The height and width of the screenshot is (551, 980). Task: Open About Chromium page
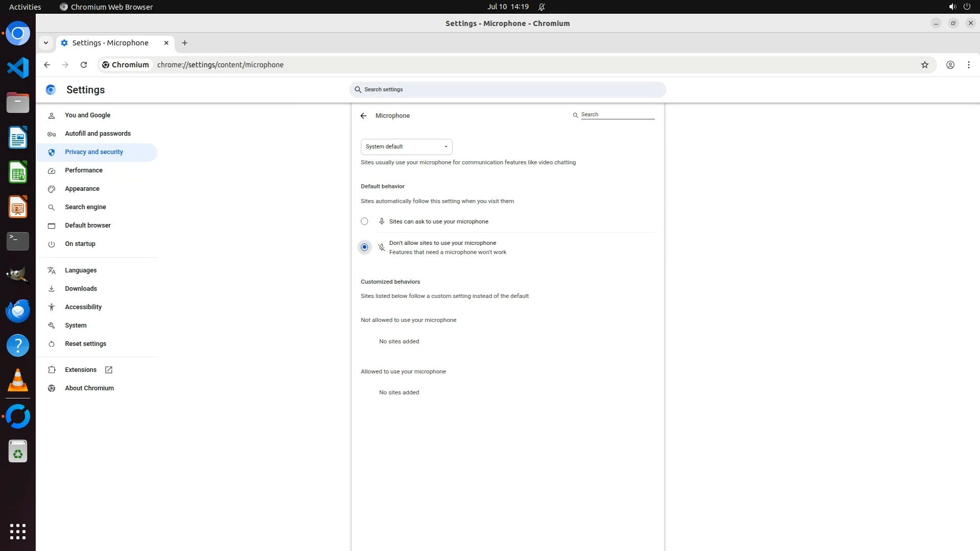click(89, 388)
